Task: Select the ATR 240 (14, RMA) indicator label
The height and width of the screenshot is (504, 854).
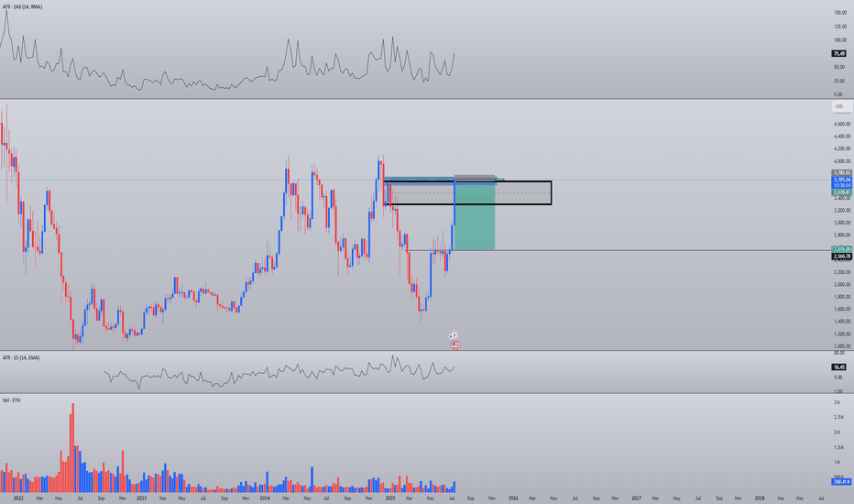Action: tap(22, 7)
